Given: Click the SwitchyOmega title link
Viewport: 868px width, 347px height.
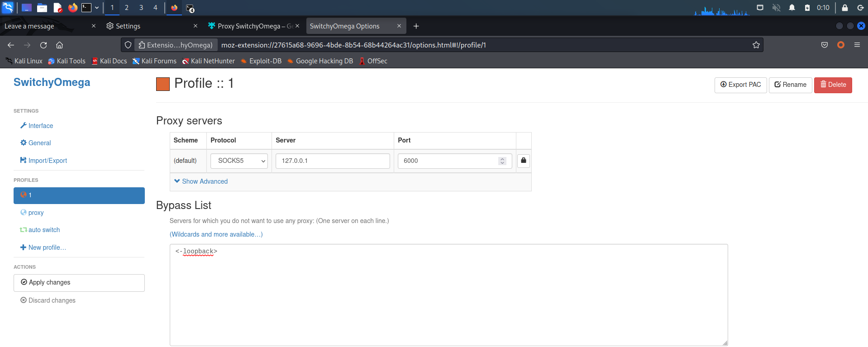Looking at the screenshot, I should coord(52,82).
